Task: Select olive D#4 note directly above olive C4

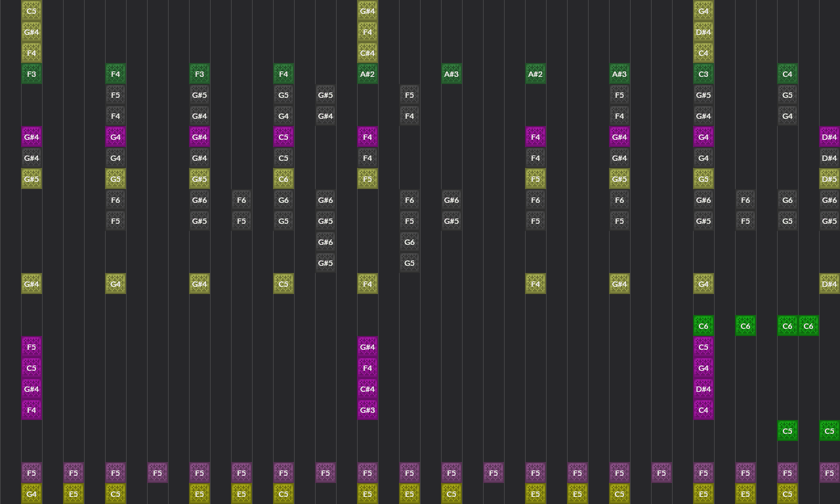Action: (x=703, y=32)
